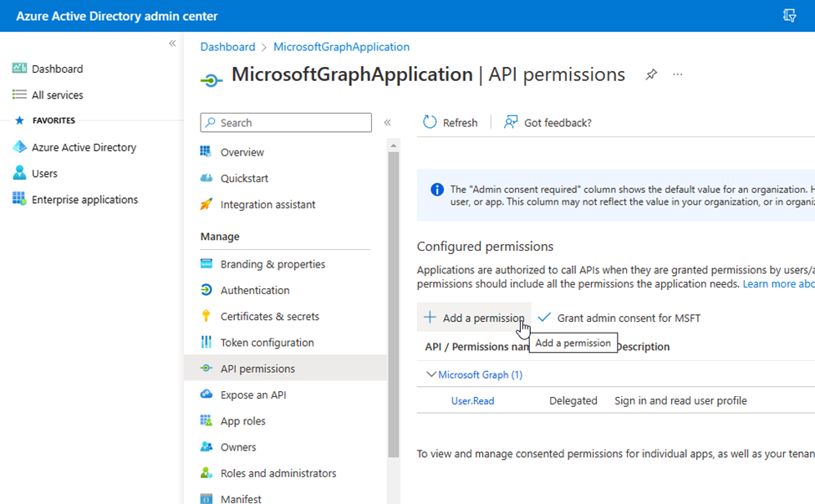
Task: Open All services in the sidebar
Action: [x=57, y=95]
